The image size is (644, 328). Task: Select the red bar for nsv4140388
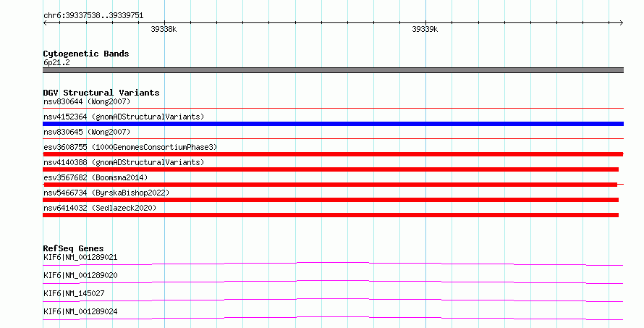pyautogui.click(x=331, y=169)
